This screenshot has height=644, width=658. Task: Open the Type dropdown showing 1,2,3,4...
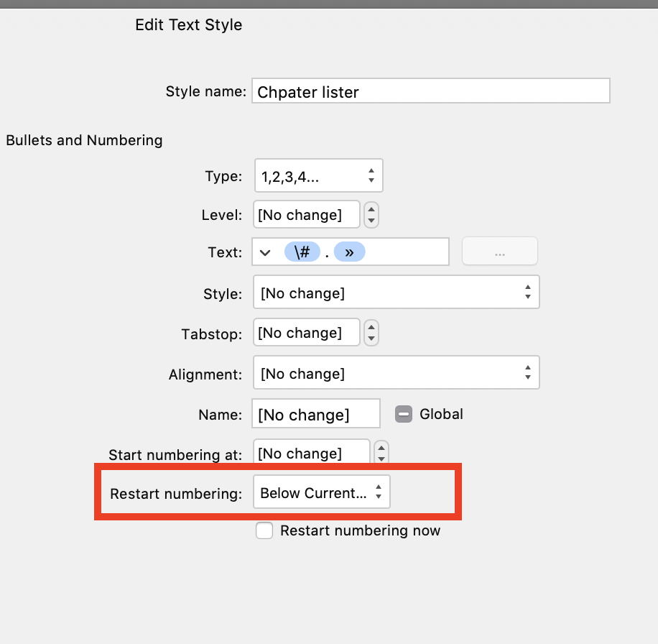pos(318,175)
